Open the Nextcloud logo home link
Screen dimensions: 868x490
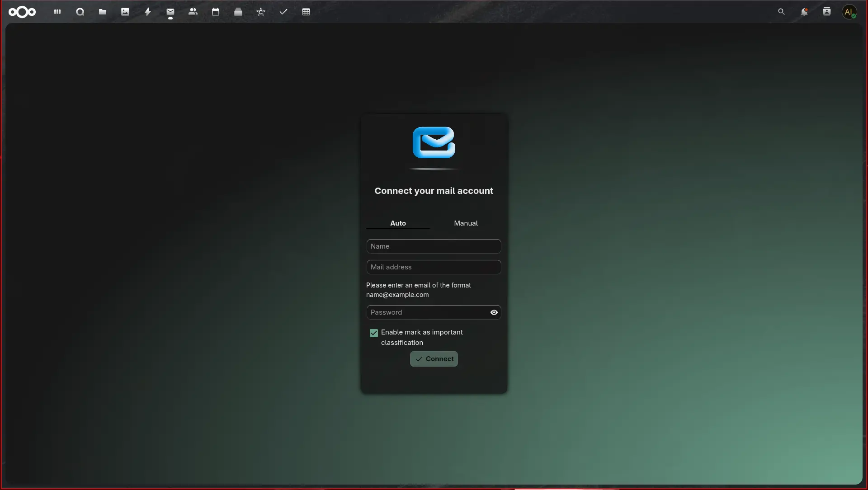[x=22, y=12]
